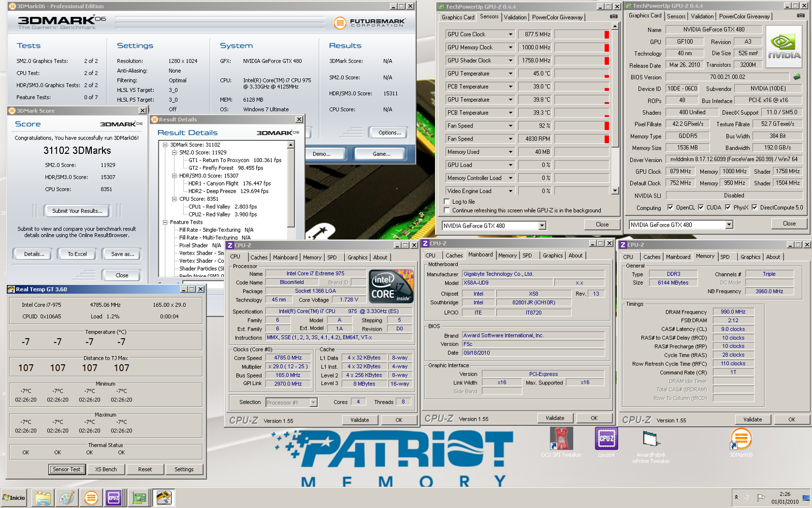Viewport: 812px width, 508px height.
Task: Run XS Bench in Real Temp
Action: [x=106, y=469]
